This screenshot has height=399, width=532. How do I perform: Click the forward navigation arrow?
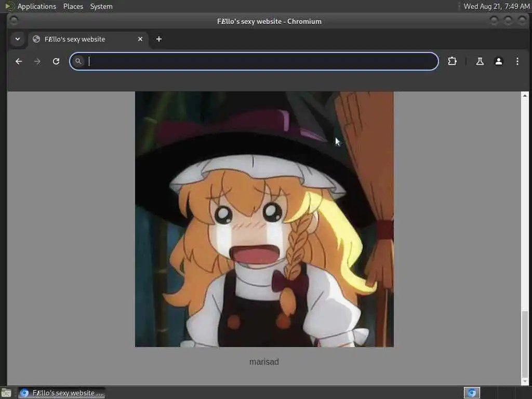click(x=37, y=61)
